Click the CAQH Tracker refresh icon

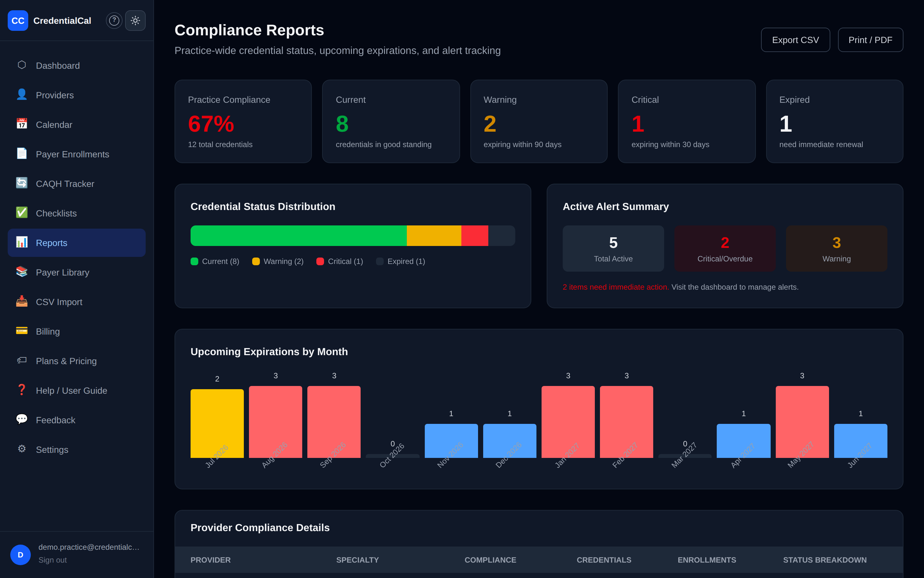tap(22, 183)
